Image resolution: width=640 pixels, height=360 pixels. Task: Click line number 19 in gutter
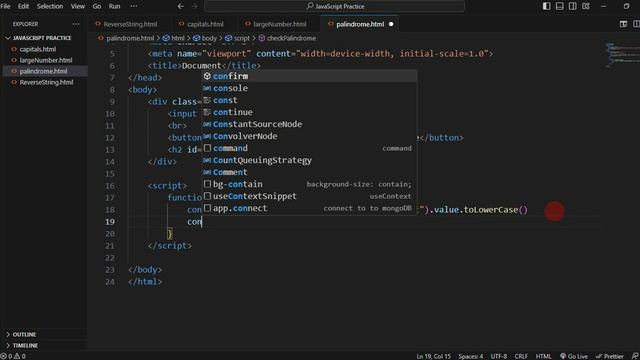110,222
